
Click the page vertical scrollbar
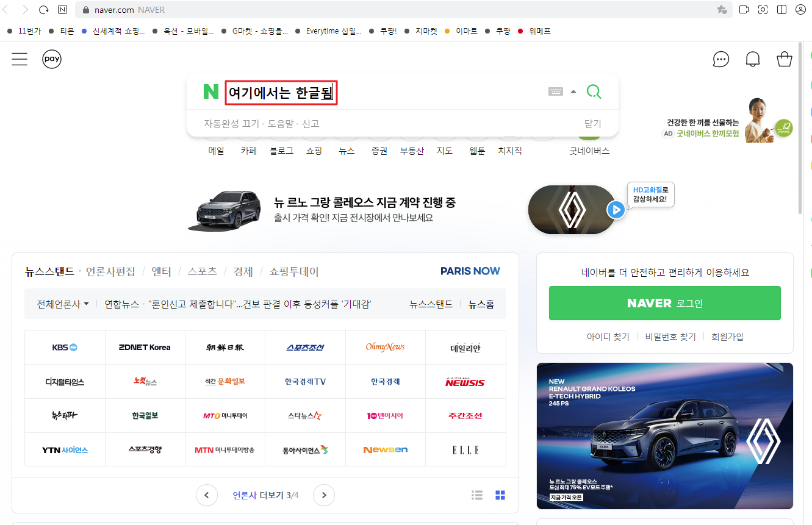tap(800, 129)
